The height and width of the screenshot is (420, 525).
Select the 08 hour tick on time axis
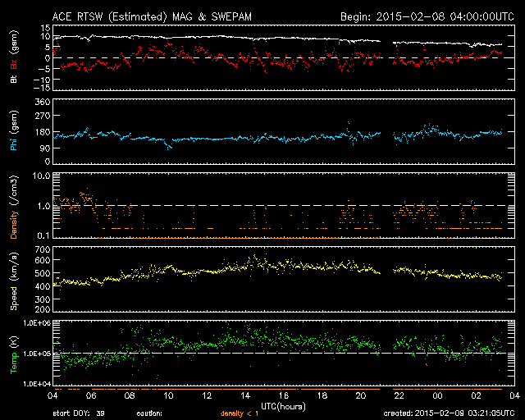130,395
